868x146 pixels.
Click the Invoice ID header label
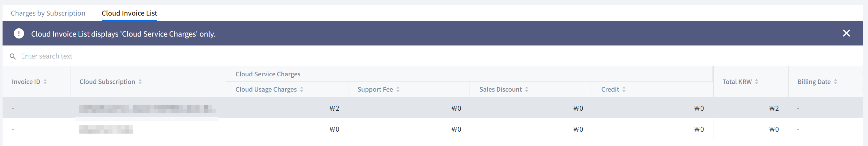(26, 82)
